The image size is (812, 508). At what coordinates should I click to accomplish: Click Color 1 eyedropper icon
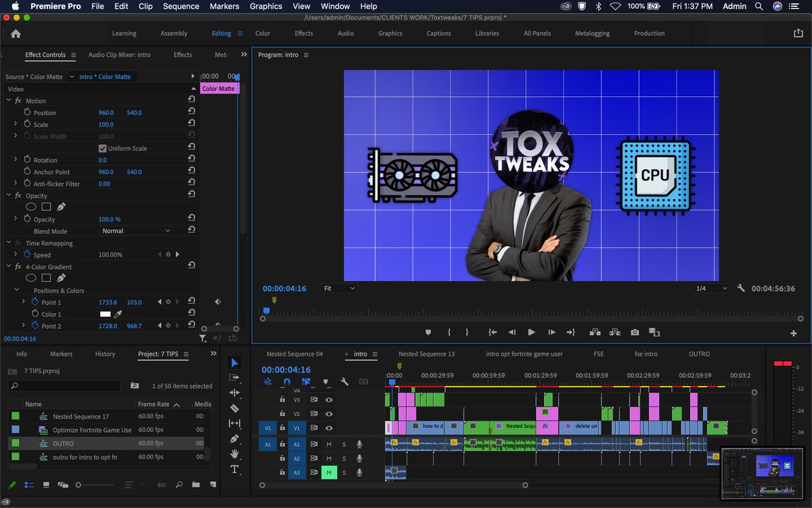point(117,314)
